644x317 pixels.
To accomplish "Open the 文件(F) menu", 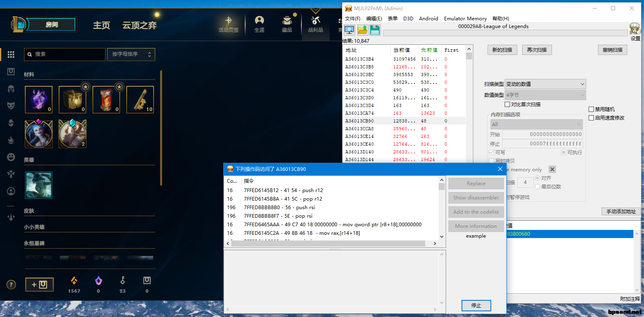I will tap(353, 18).
